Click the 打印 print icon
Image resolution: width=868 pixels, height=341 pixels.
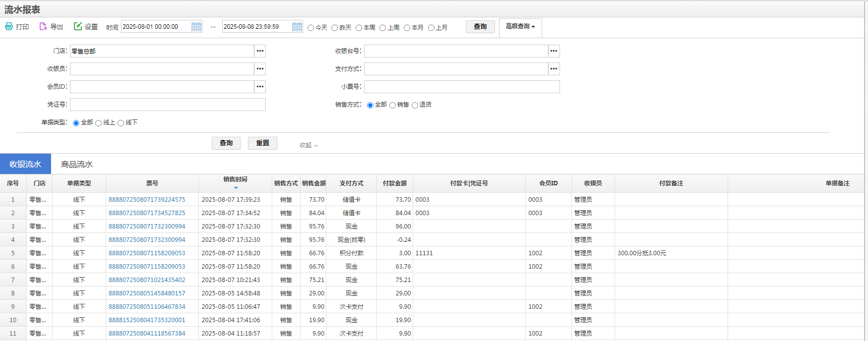tap(9, 26)
